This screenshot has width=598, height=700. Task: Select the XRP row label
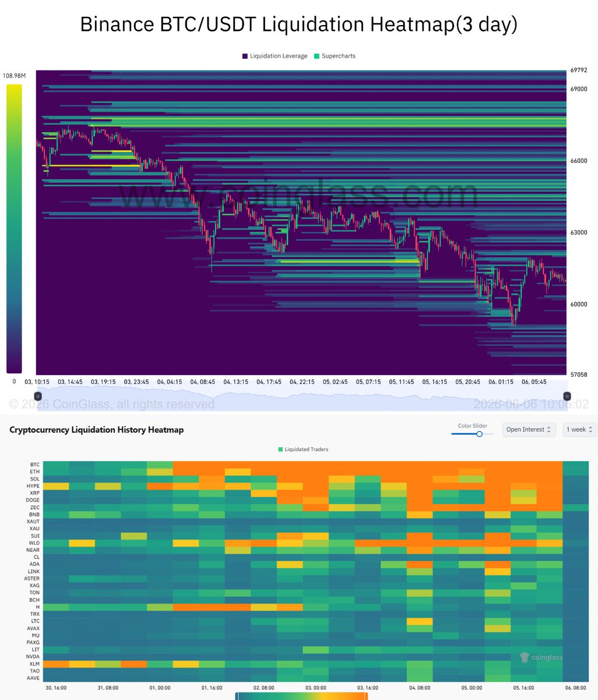35,493
